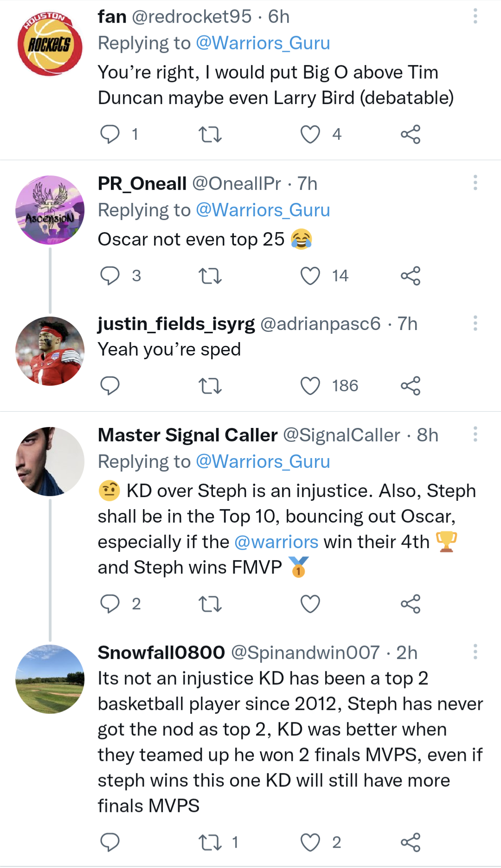The image size is (501, 868).
Task: Like Snowfall0800's reply about KD
Action: (x=310, y=842)
